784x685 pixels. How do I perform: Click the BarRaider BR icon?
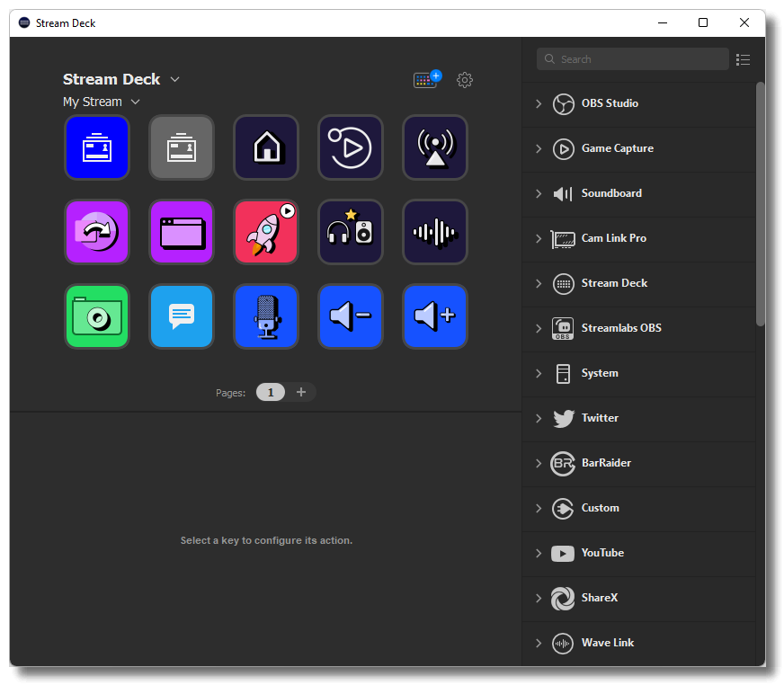(563, 464)
